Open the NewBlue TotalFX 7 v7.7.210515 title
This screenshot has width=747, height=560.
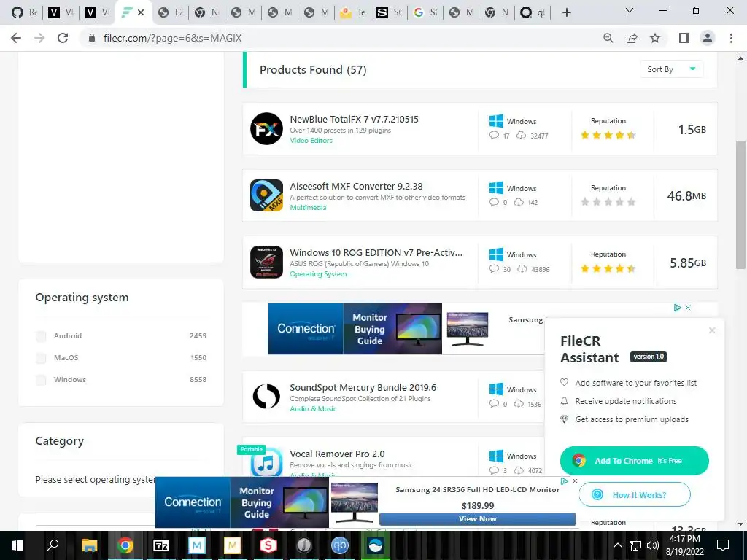pyautogui.click(x=354, y=119)
